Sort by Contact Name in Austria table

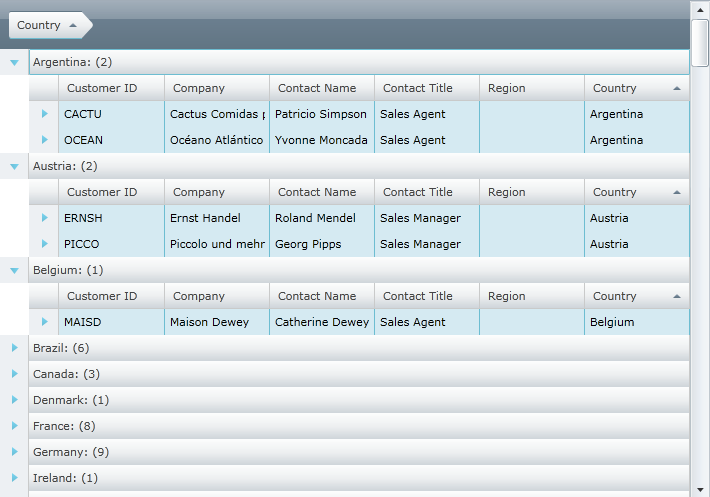pyautogui.click(x=322, y=192)
